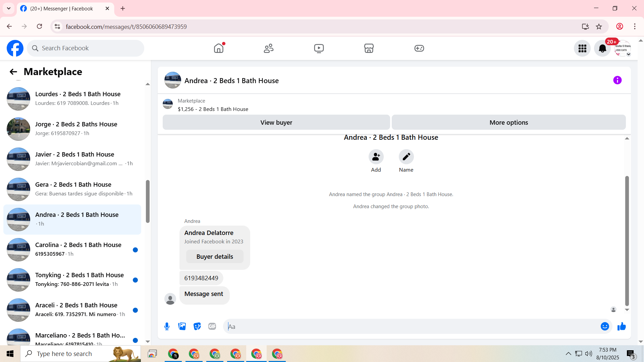Show hidden system tray icons
Viewport: 644px width, 362px height.
(568, 354)
